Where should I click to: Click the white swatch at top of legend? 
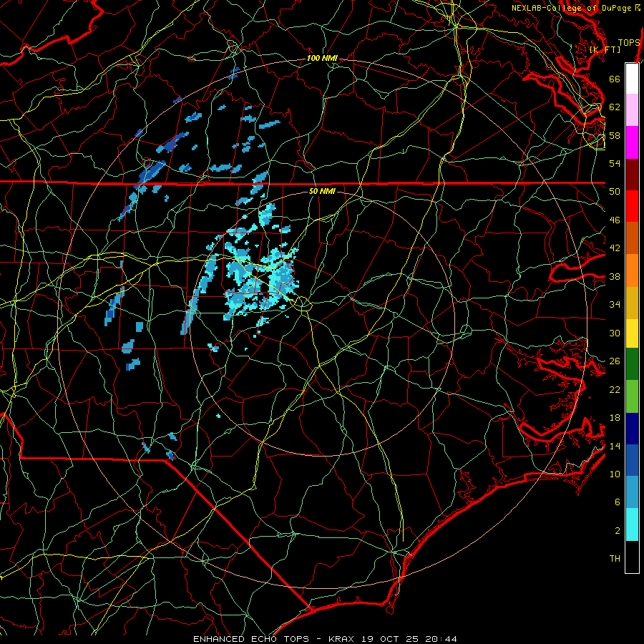click(632, 79)
